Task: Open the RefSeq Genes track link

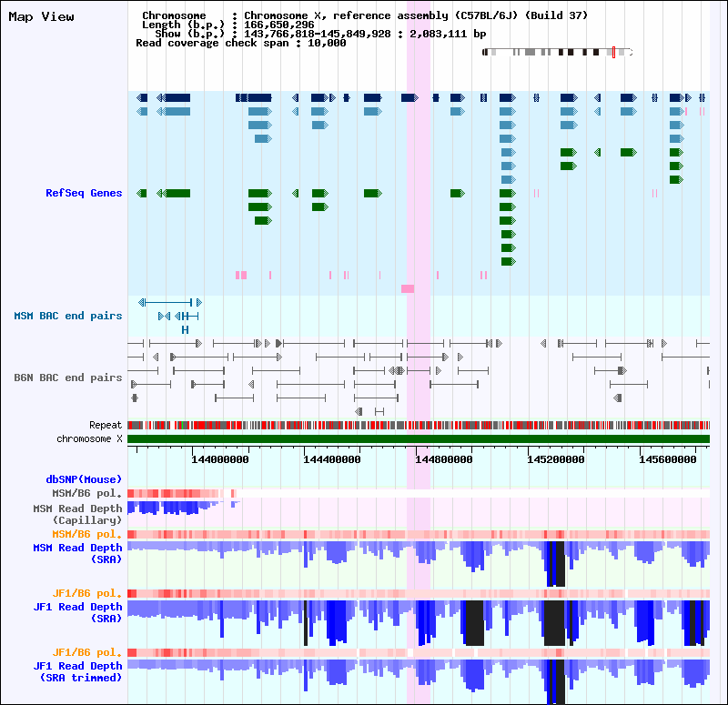Action: [84, 193]
